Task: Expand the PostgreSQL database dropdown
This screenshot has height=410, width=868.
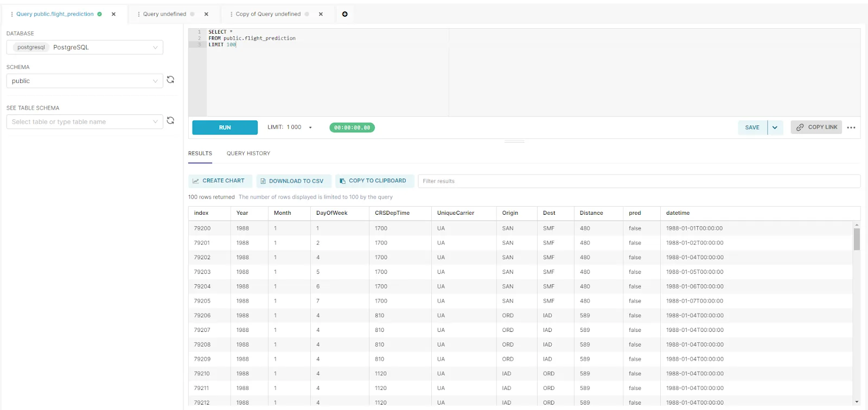Action: pos(85,47)
